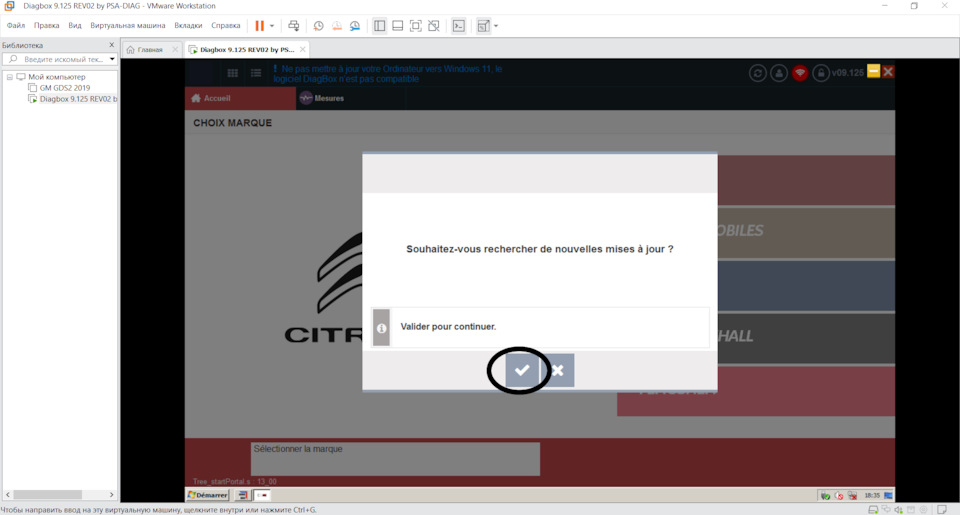Click the red Wi-Fi connection status icon
The image size is (960, 515).
(x=800, y=73)
